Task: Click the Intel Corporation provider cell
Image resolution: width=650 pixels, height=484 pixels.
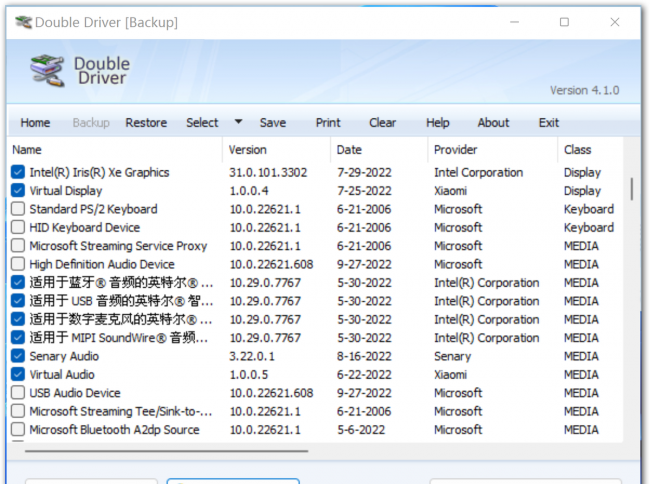Action: point(478,172)
